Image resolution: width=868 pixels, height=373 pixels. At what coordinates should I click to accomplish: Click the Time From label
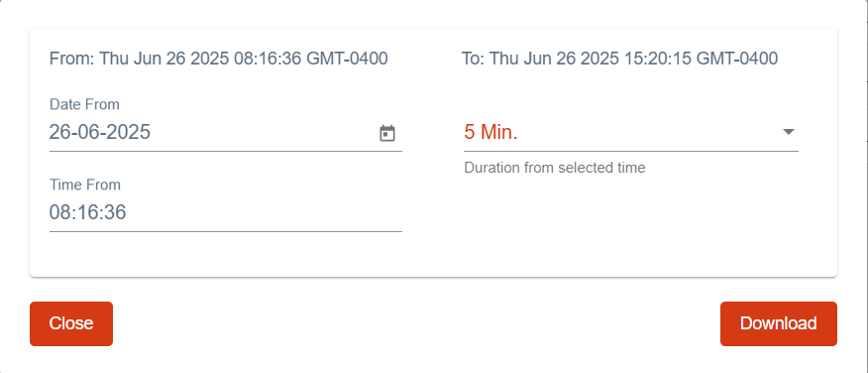pos(84,185)
